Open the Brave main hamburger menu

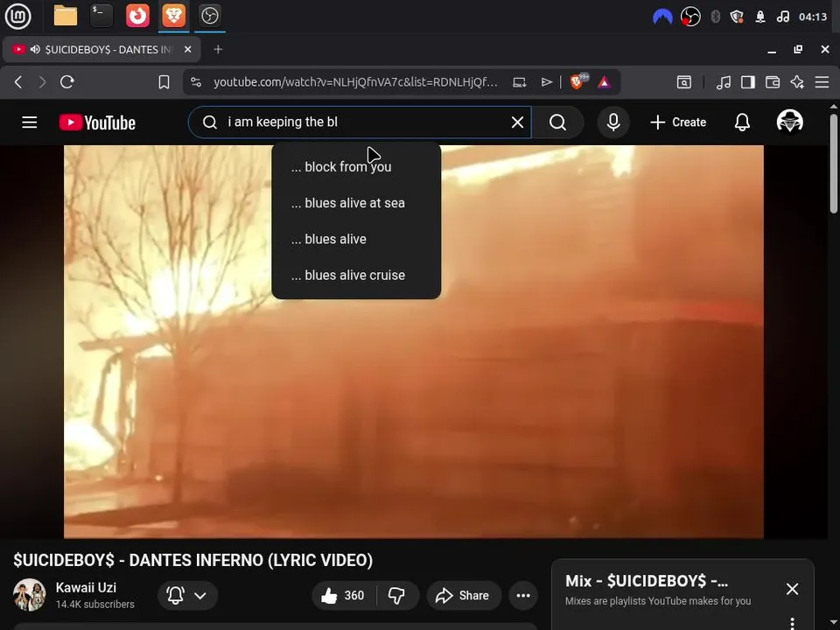point(822,82)
